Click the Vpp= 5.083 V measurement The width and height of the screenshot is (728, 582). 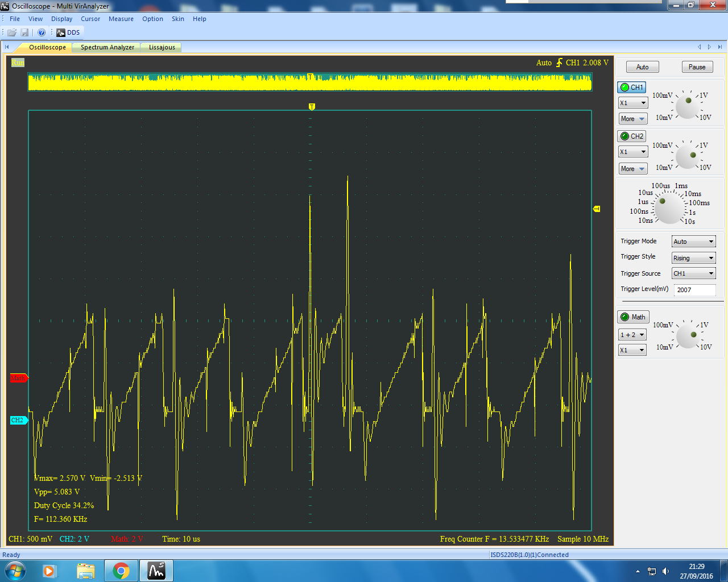tap(57, 492)
